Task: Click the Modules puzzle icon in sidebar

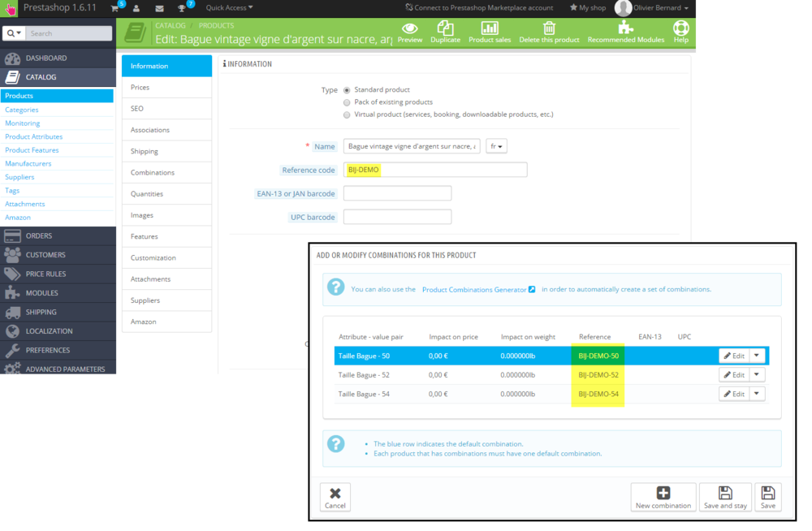Action: (12, 292)
